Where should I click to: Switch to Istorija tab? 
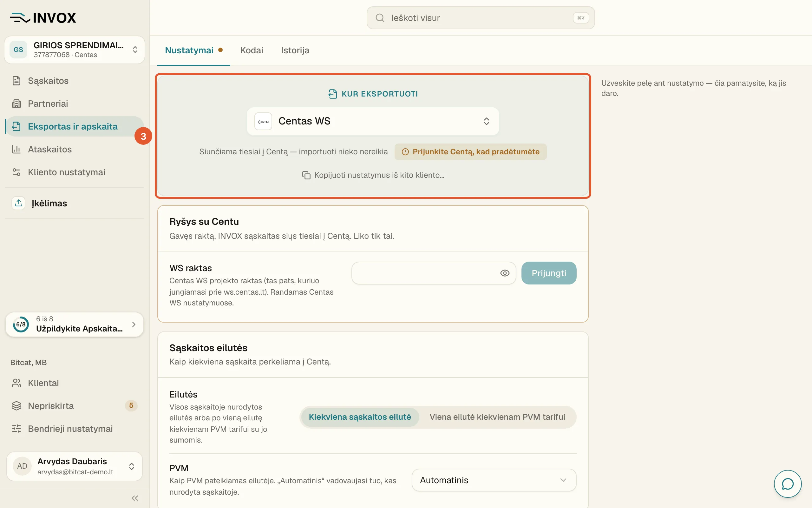[295, 50]
